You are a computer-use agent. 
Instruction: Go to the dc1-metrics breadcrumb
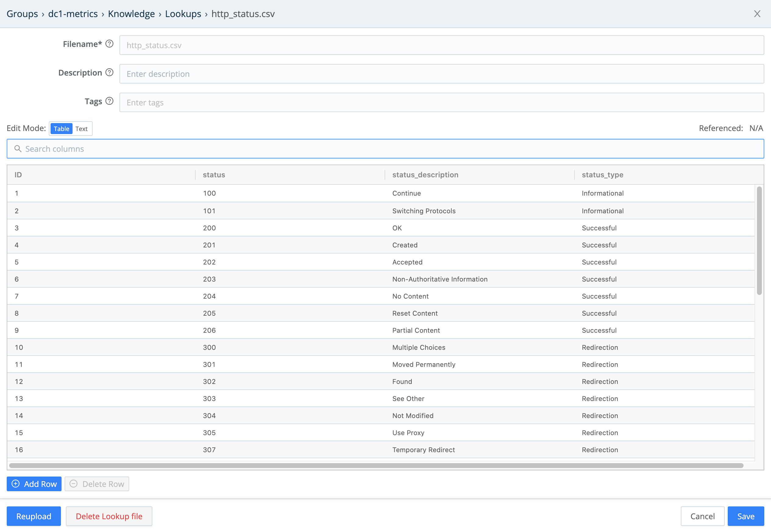[73, 14]
